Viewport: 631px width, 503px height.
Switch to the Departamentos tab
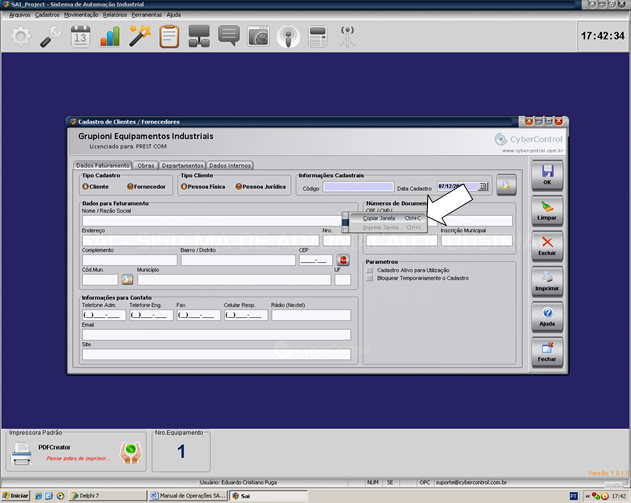click(182, 165)
